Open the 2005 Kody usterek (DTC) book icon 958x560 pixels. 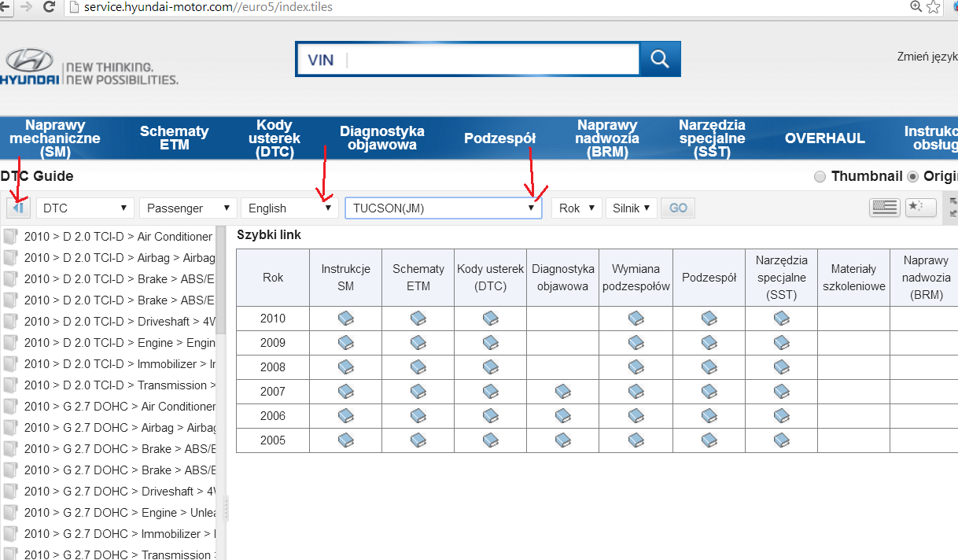click(x=491, y=440)
